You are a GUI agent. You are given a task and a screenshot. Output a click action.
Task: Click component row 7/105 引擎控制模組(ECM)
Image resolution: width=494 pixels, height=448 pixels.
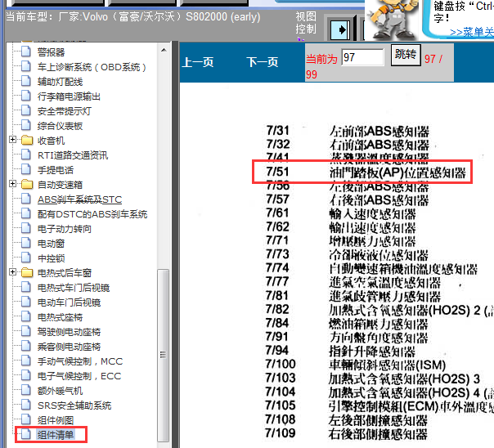tap(379, 405)
